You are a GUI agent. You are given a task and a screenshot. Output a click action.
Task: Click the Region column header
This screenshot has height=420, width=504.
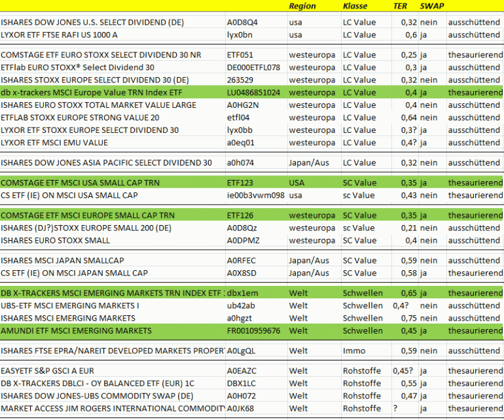(302, 6)
